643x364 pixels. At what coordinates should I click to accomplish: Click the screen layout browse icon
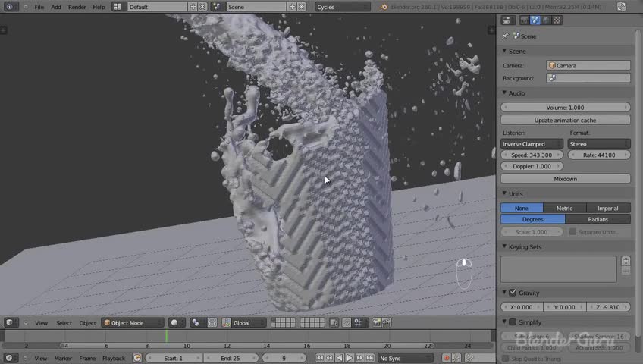pyautogui.click(x=118, y=7)
